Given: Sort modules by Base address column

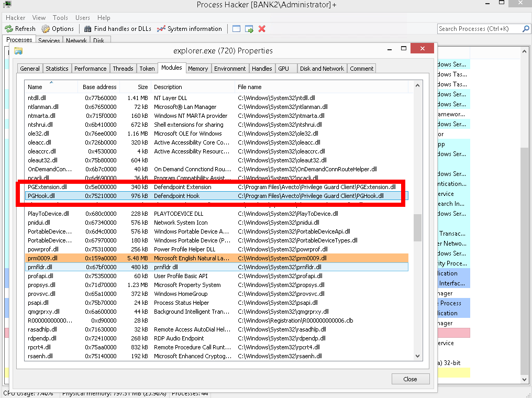Looking at the screenshot, I should pyautogui.click(x=99, y=87).
